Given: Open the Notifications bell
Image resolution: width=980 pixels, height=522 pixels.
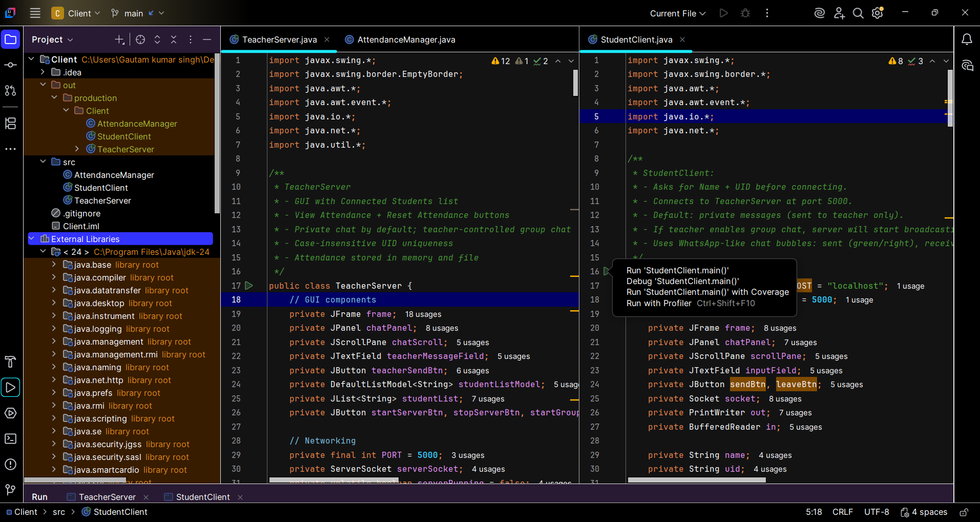Looking at the screenshot, I should coord(967,39).
